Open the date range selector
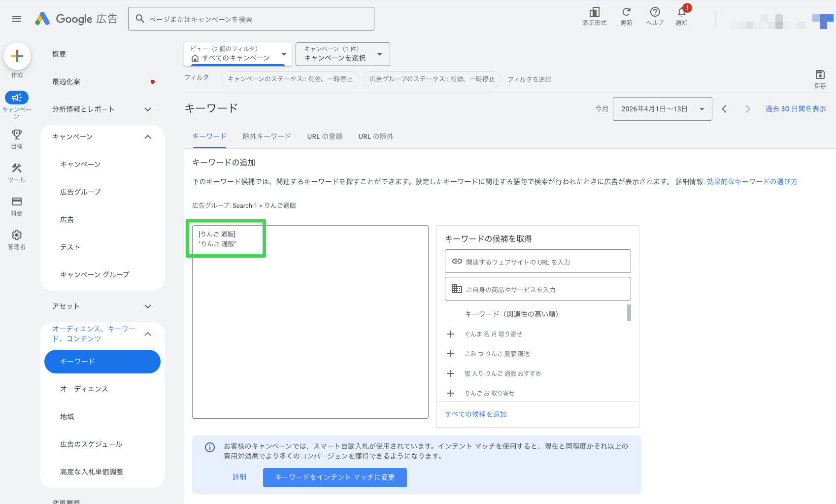The height and width of the screenshot is (504, 836). coord(662,108)
